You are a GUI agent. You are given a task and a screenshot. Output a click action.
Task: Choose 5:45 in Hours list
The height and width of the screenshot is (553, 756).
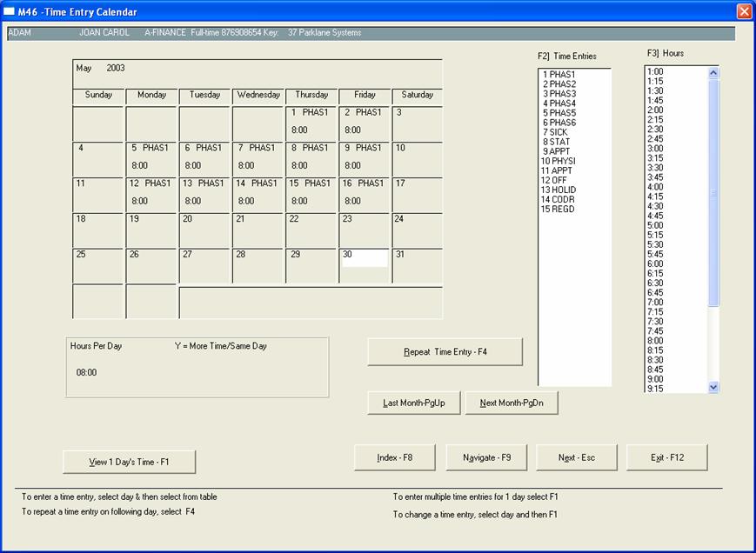pos(655,255)
